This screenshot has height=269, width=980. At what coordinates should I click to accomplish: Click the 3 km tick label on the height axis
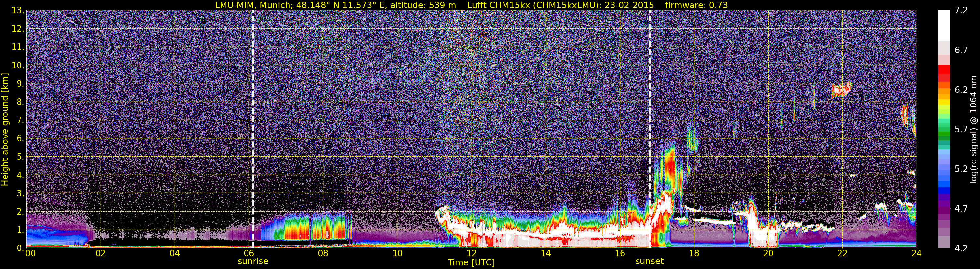(x=20, y=193)
